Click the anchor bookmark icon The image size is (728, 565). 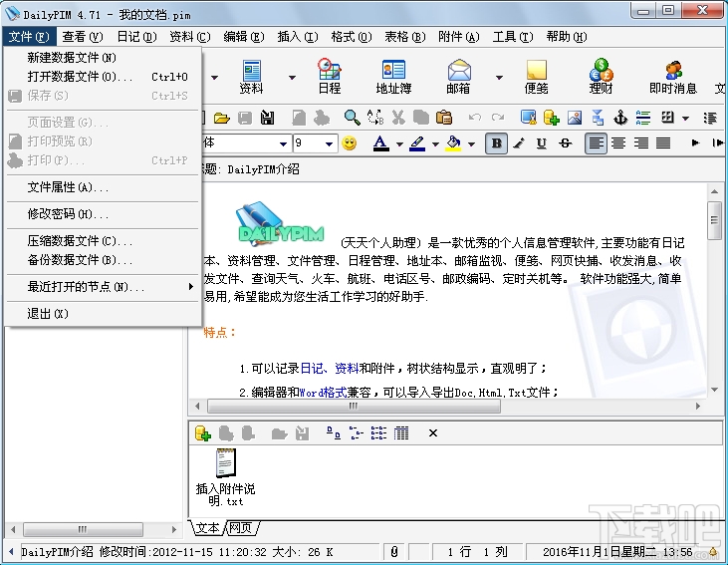pyautogui.click(x=620, y=118)
